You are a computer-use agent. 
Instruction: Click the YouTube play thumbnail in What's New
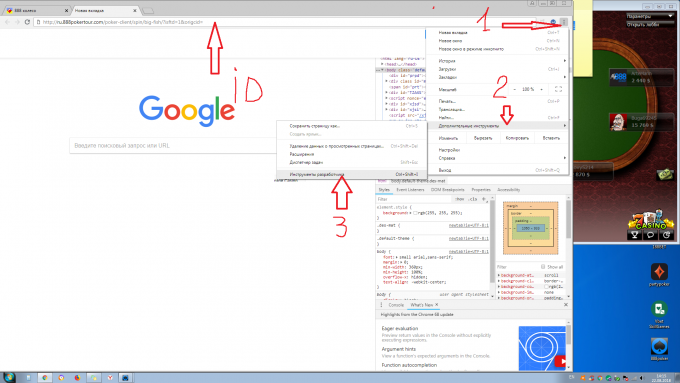pyautogui.click(x=542, y=348)
